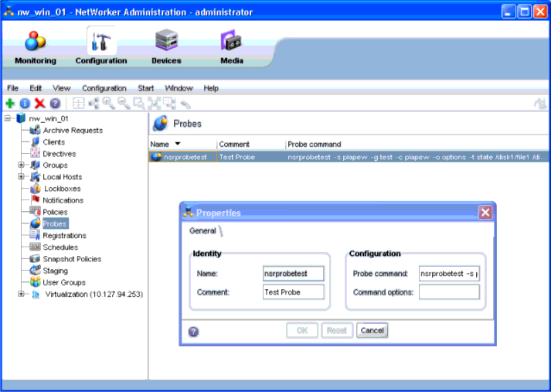Click the grayed zoom out toolbar icon
This screenshot has height=392, width=551.
coord(124,103)
